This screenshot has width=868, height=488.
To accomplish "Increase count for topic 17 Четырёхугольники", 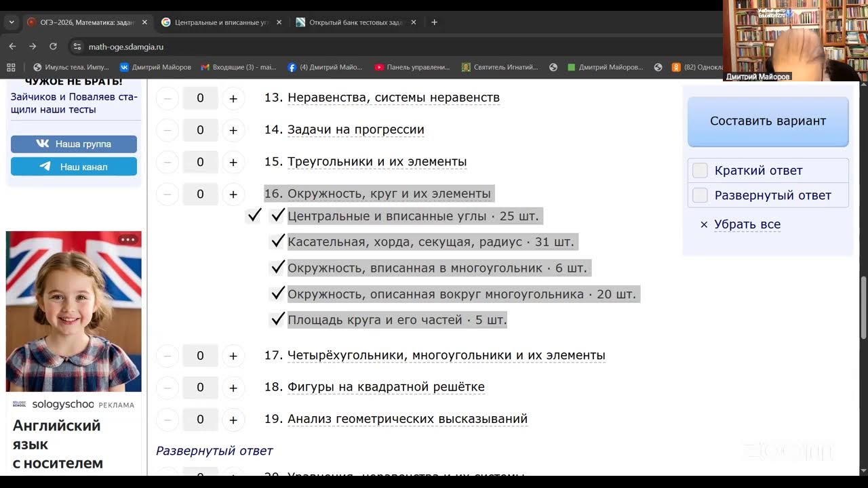I will point(233,356).
